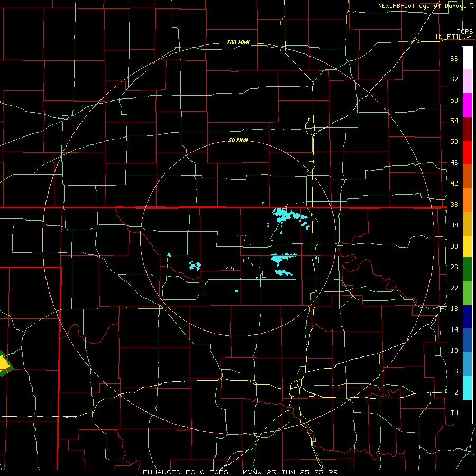Click the legend value '30'

pyautogui.click(x=454, y=246)
